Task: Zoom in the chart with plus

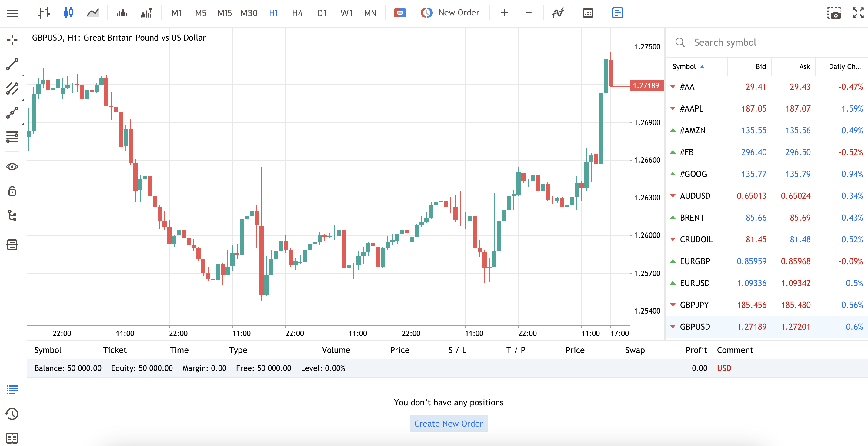Action: click(x=504, y=13)
